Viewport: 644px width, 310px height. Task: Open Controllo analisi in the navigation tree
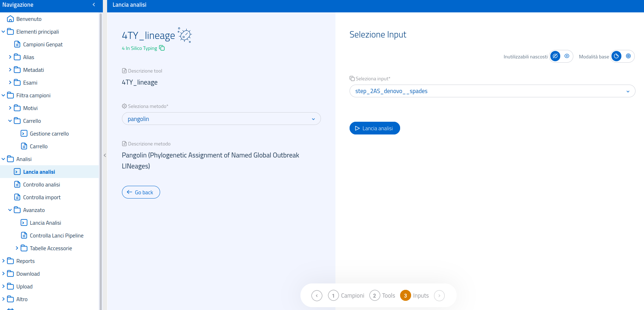coord(41,184)
